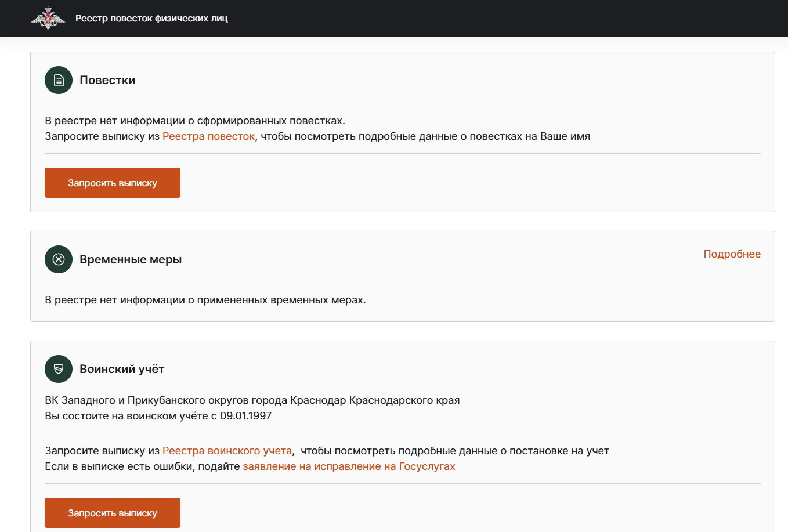Click the shield icon beside Воинский учёт
Image resolution: width=788 pixels, height=532 pixels.
[59, 369]
